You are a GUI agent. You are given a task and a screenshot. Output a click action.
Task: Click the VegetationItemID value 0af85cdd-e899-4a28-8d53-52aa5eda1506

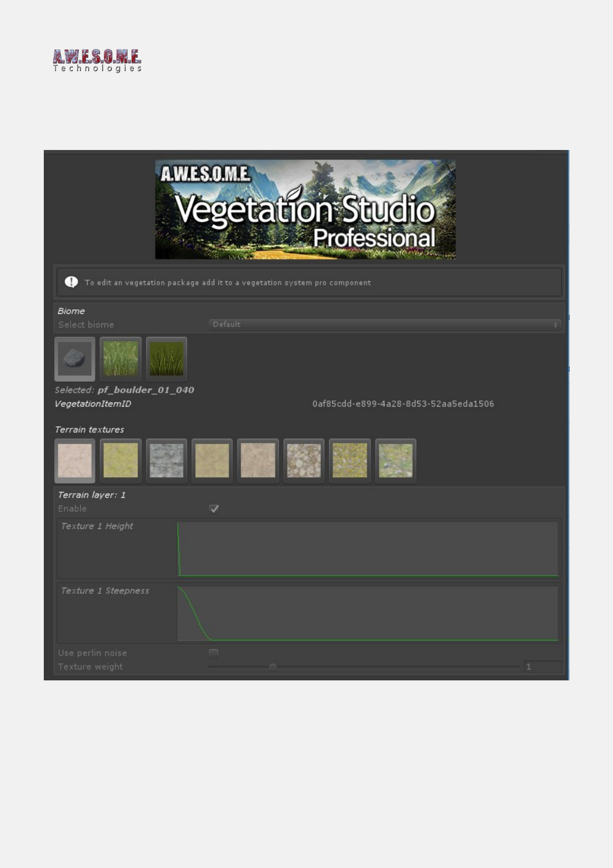pyautogui.click(x=403, y=404)
